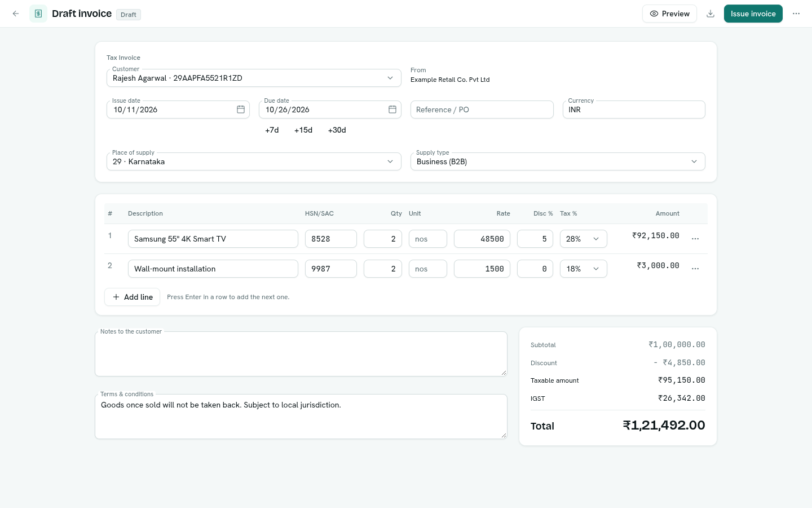Download the invoice with the download icon
Screen dimensions: 812x508
pos(710,14)
